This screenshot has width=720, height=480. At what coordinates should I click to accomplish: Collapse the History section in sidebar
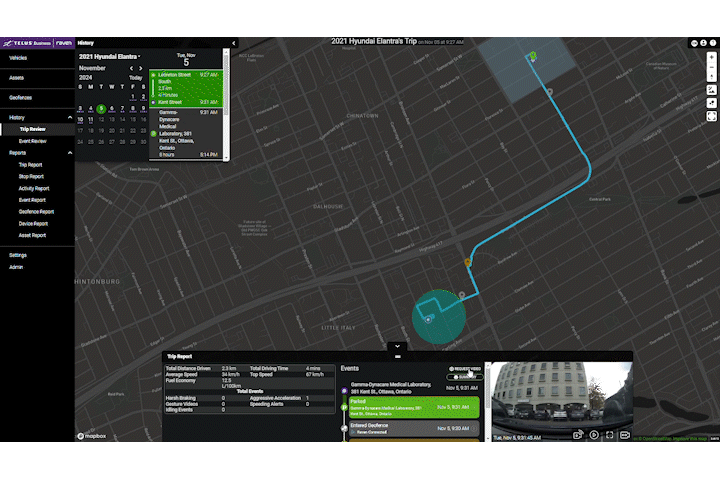tap(70, 118)
